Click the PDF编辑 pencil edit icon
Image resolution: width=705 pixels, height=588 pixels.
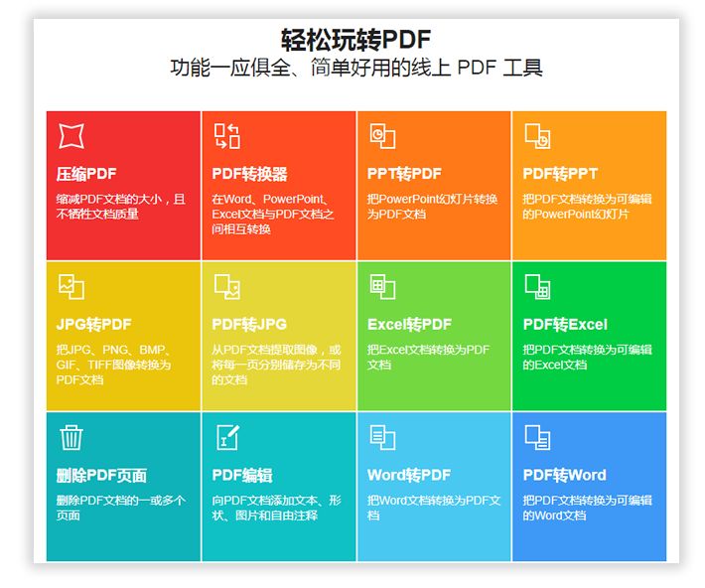(x=227, y=437)
